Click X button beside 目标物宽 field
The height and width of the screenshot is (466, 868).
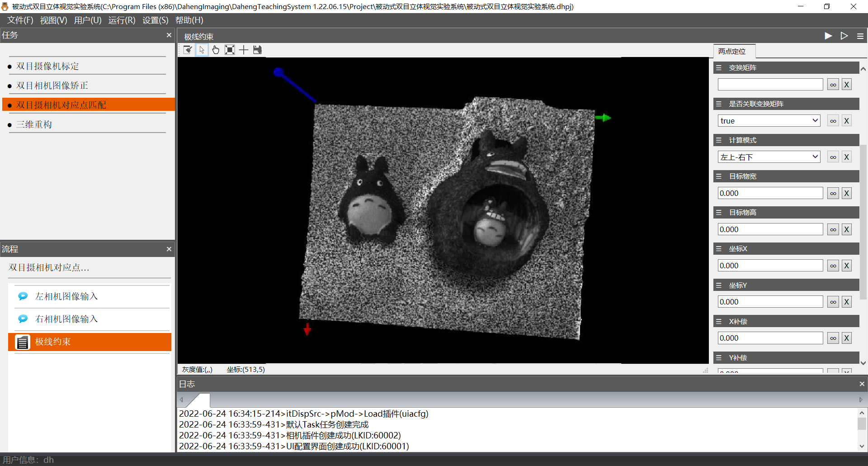(847, 193)
